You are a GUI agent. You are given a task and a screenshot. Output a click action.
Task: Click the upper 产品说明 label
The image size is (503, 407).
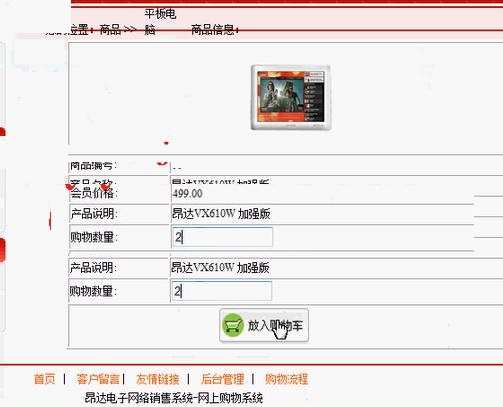[94, 214]
